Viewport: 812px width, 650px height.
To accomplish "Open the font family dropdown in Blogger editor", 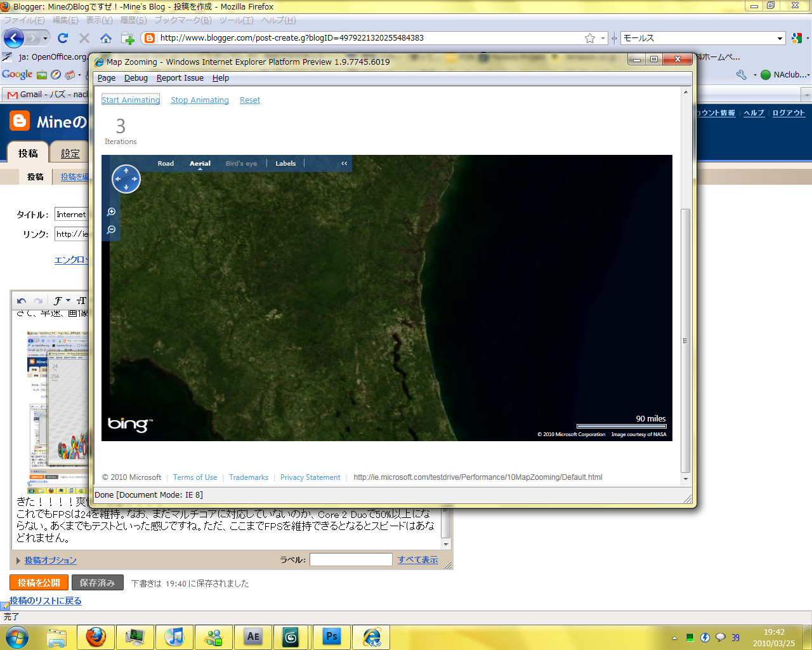I will [x=62, y=301].
